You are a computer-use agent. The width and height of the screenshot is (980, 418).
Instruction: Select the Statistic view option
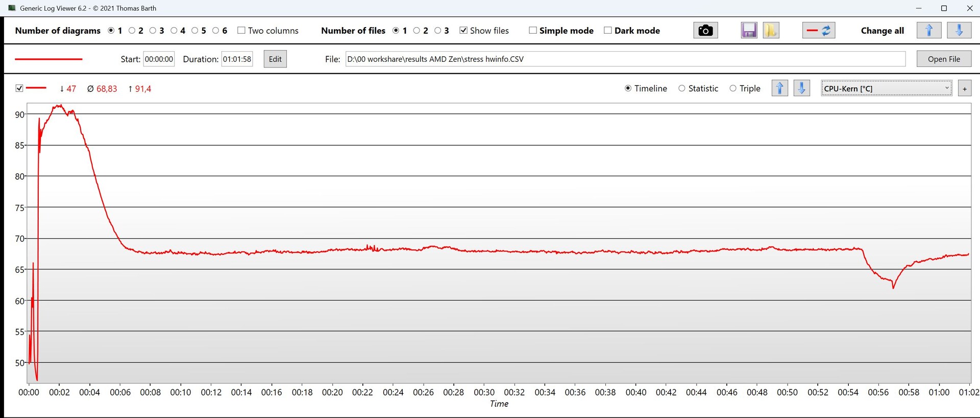click(x=682, y=88)
